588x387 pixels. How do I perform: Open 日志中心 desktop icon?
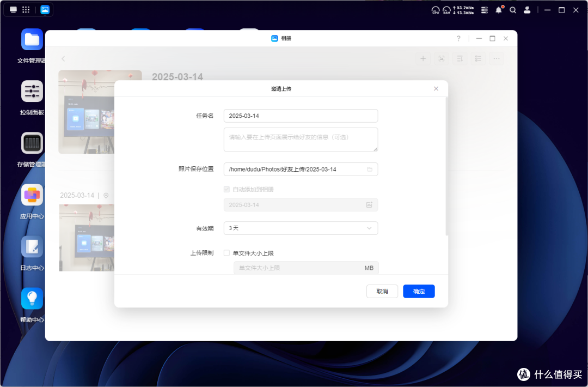pos(32,246)
